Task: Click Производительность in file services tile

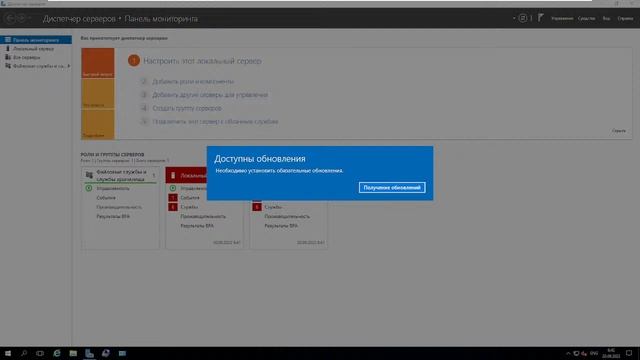Action: coord(119,207)
